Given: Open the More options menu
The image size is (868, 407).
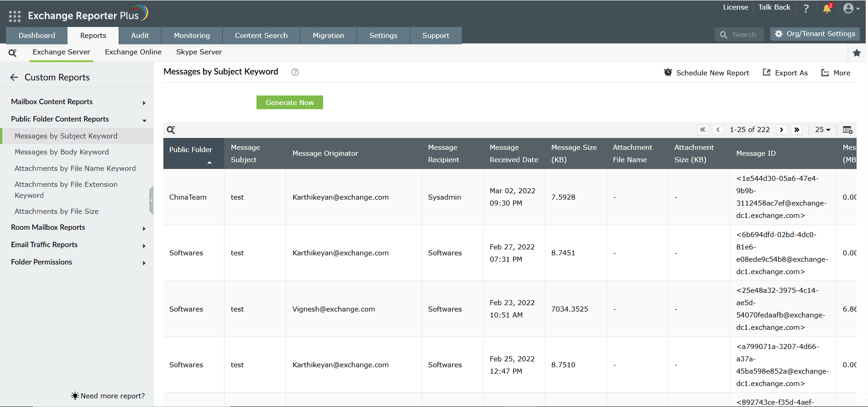Looking at the screenshot, I should pyautogui.click(x=836, y=73).
